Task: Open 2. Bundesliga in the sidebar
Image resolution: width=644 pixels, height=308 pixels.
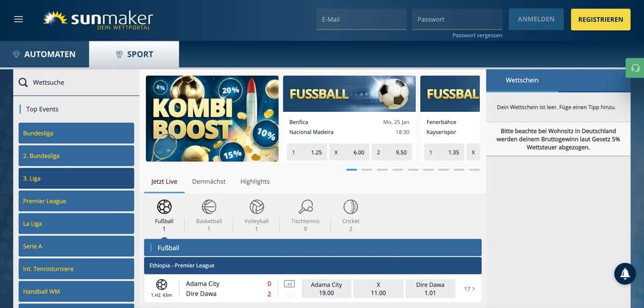Action: 76,156
